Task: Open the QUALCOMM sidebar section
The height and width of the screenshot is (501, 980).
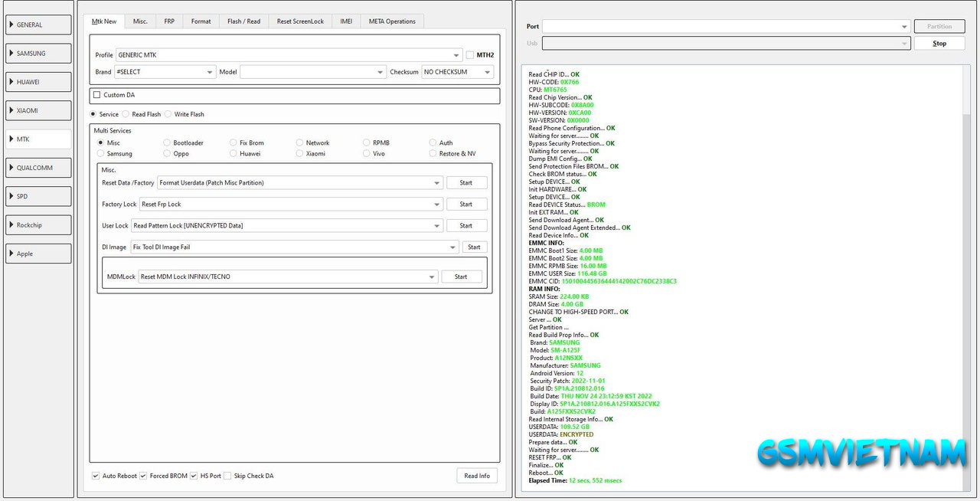Action: [x=38, y=168]
